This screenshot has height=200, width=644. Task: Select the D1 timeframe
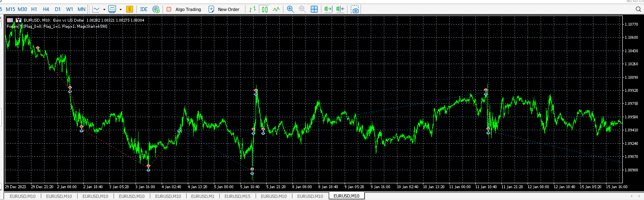(x=58, y=9)
